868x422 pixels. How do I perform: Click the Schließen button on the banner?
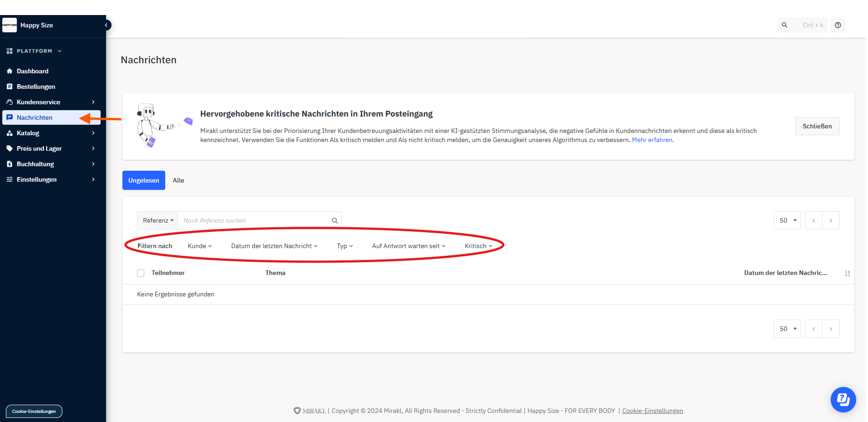coord(817,126)
